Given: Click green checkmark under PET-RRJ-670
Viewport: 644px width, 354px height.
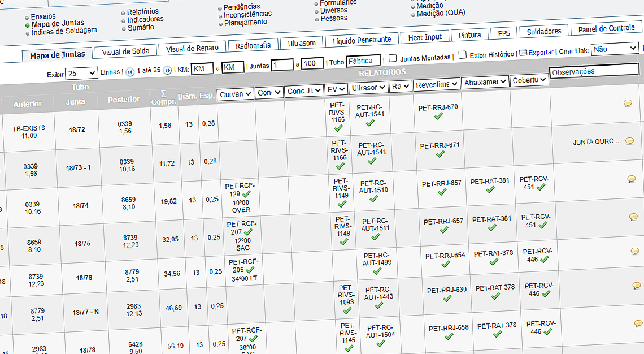Looking at the screenshot, I should point(438,116).
